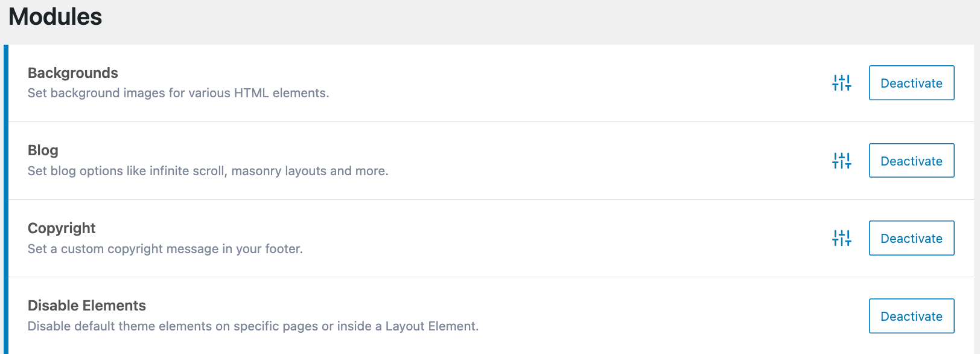Click the Copyright description about footer message
980x354 pixels.
(165, 249)
